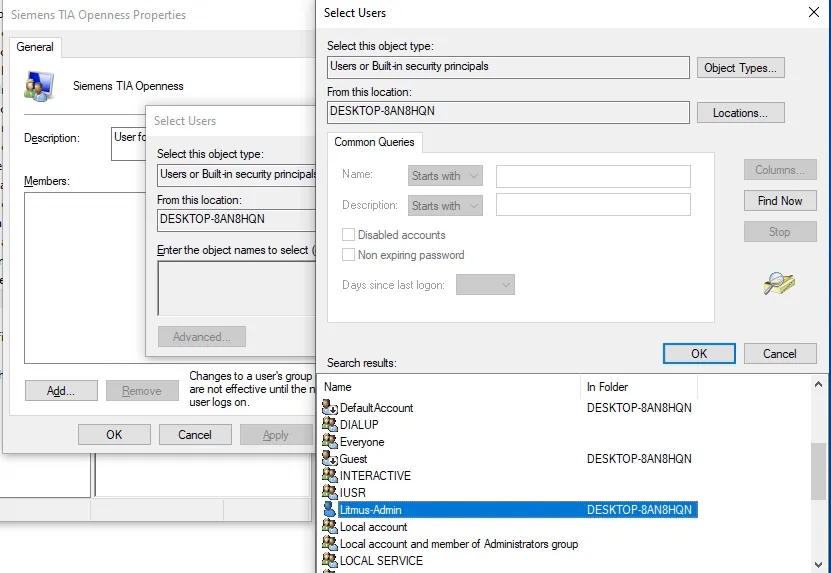
Task: Click the location field DESKTOP-8AN8HQN
Action: [x=508, y=112]
